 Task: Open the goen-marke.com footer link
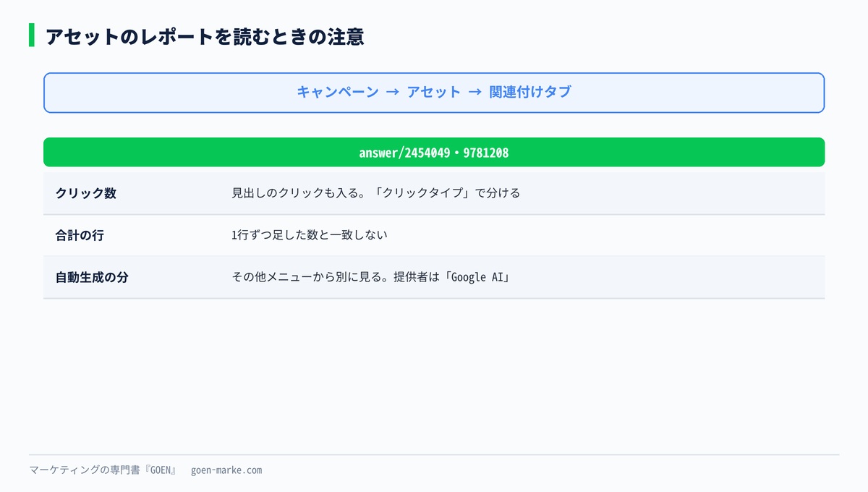tap(226, 470)
